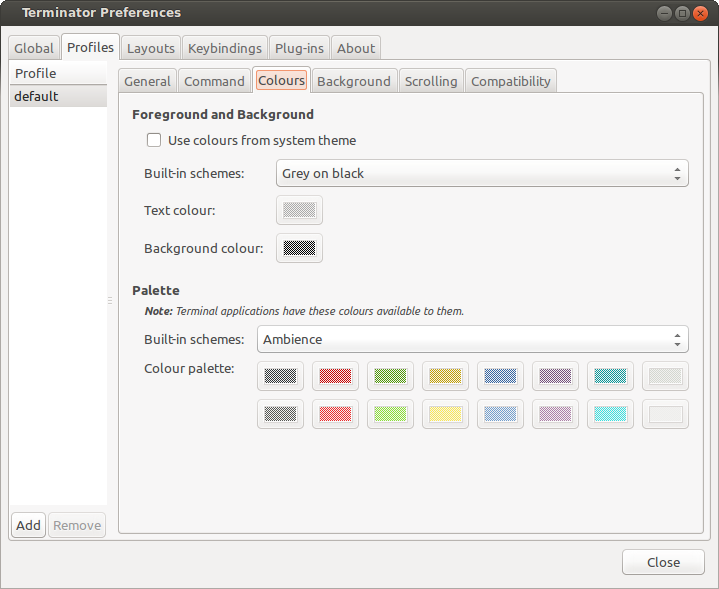Open the About tab
This screenshot has height=589, width=719.
pyautogui.click(x=356, y=48)
